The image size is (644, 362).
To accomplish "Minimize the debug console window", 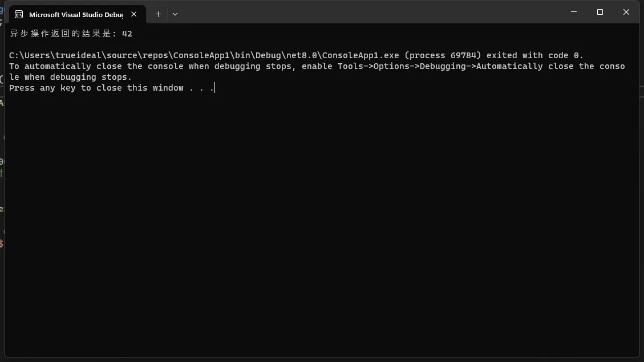I will [574, 12].
